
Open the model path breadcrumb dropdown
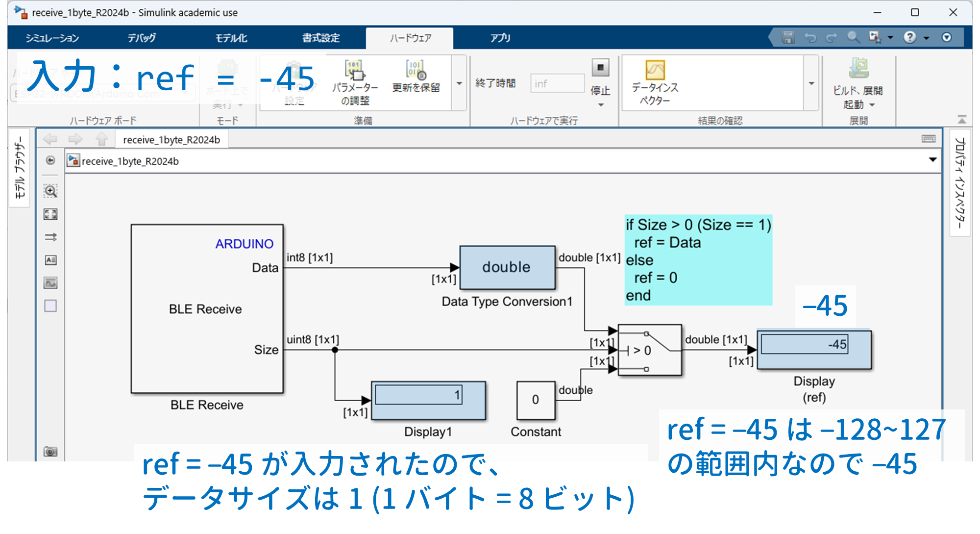(x=932, y=160)
